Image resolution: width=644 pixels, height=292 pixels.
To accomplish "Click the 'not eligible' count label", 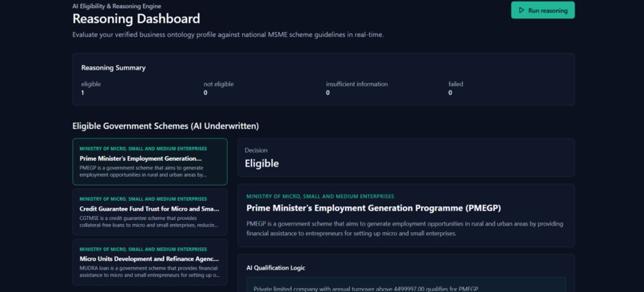I will click(218, 84).
